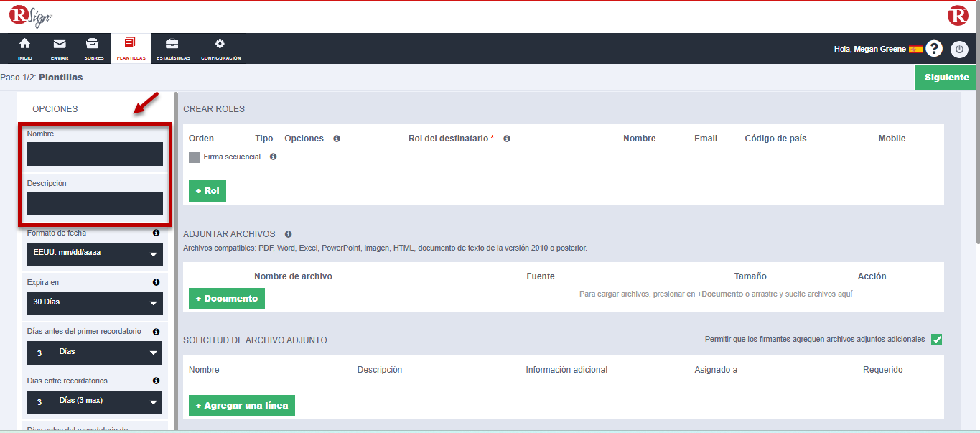Viewport: 980px width, 433px height.
Task: Click the Spanish flag language icon
Action: coord(915,49)
